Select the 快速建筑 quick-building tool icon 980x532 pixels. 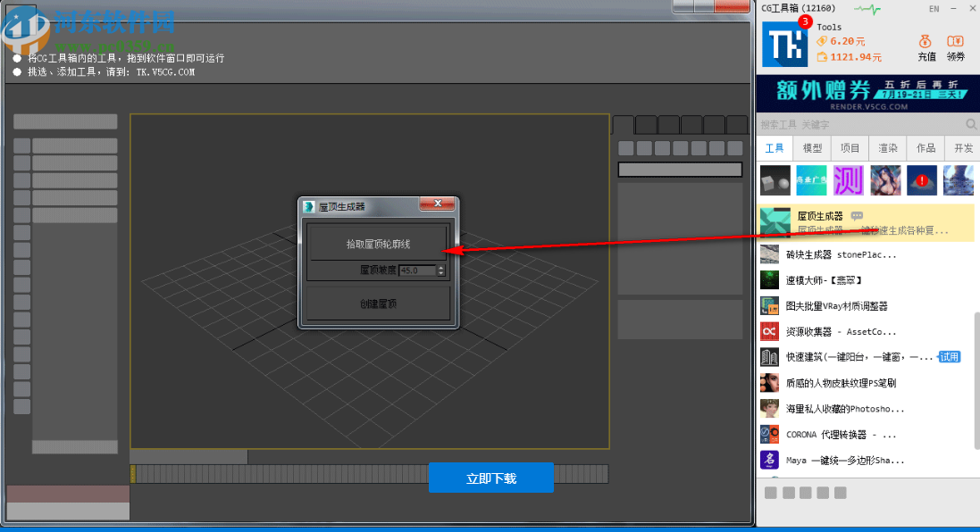pyautogui.click(x=769, y=357)
